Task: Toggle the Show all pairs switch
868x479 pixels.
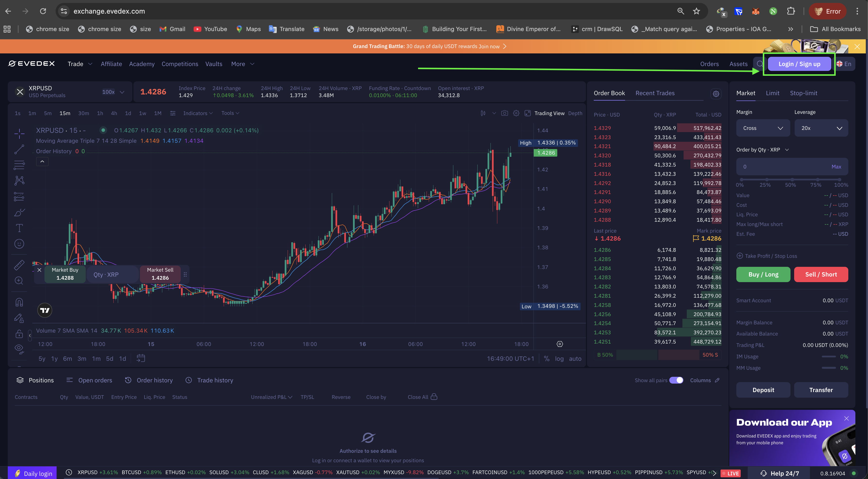Action: [x=676, y=380]
